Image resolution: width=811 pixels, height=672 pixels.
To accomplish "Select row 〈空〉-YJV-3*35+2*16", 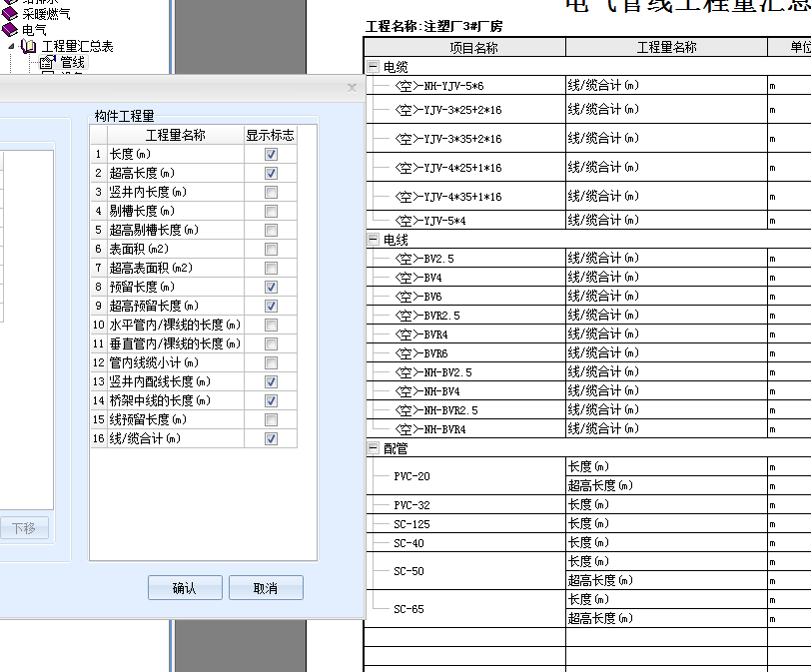I will [447, 139].
